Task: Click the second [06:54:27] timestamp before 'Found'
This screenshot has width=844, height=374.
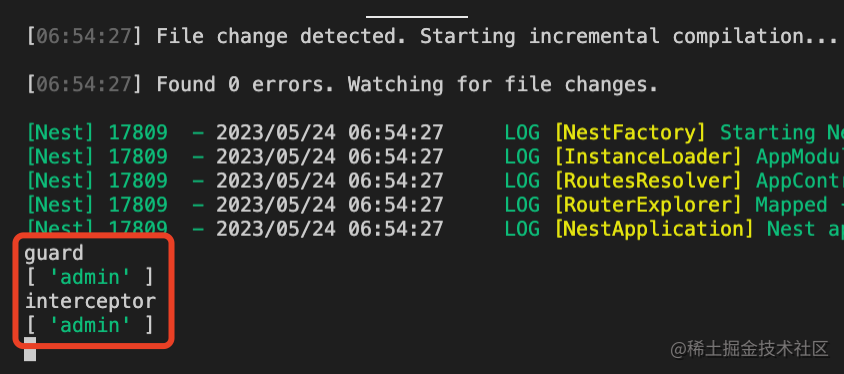Action: [x=84, y=84]
